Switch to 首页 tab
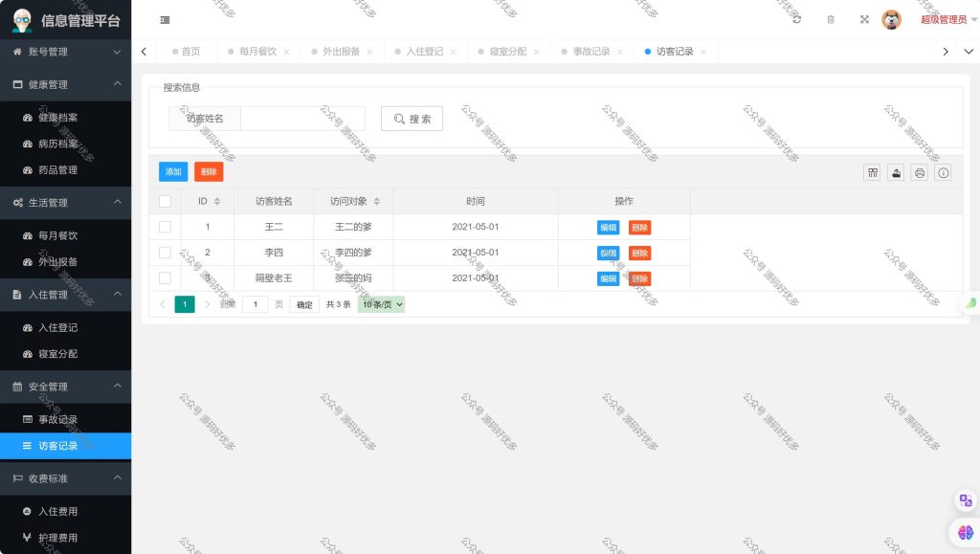This screenshot has width=980, height=554. coord(187,52)
